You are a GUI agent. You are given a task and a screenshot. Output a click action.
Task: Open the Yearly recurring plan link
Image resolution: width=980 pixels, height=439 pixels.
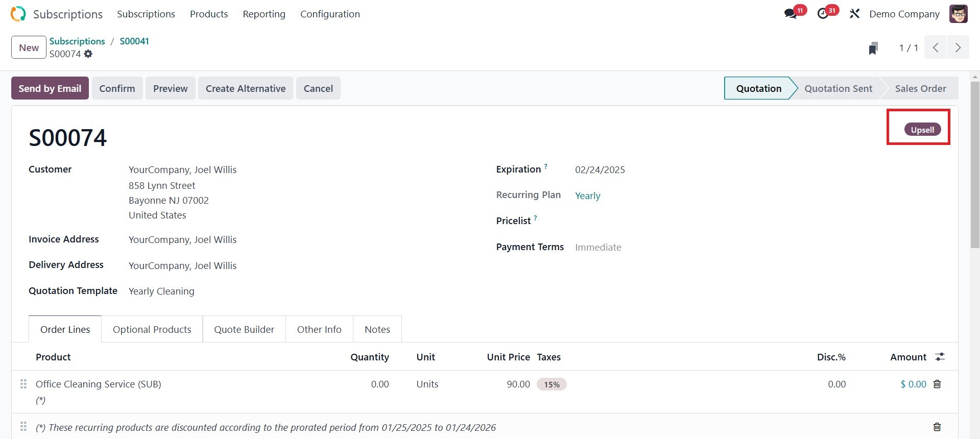pyautogui.click(x=587, y=196)
